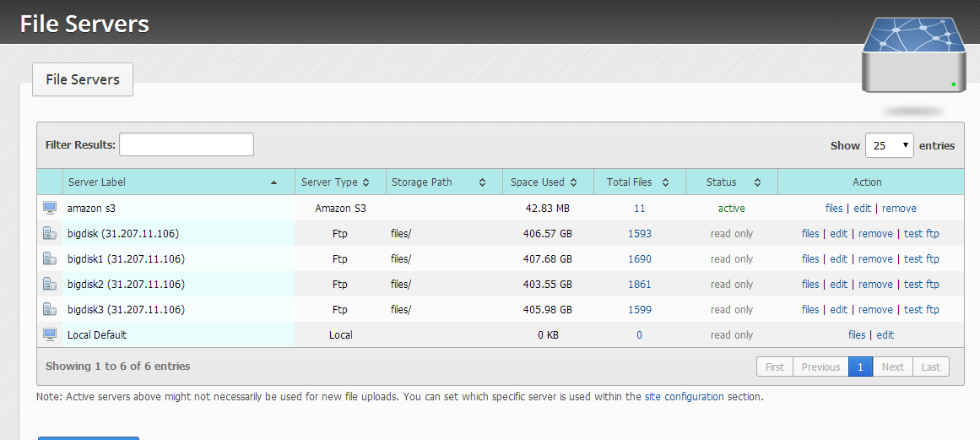Click the amazon s3 server row icon
Screen dimensions: 980x440
click(x=50, y=208)
